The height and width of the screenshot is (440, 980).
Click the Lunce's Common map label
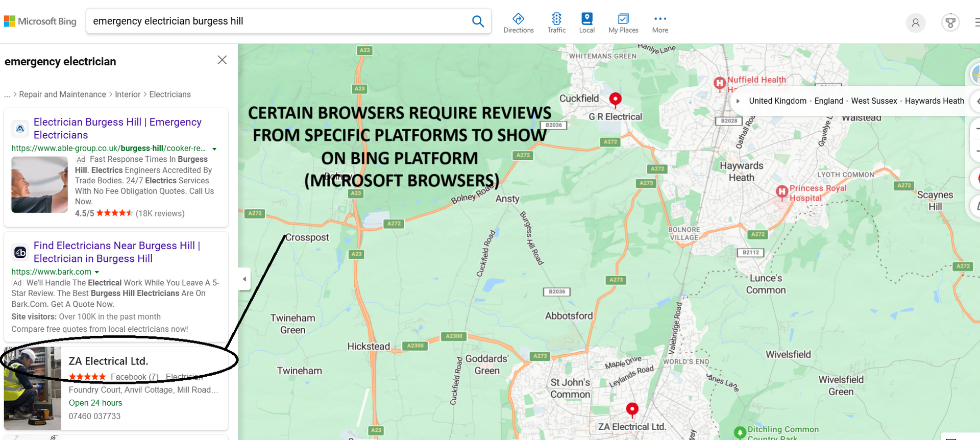[766, 284]
